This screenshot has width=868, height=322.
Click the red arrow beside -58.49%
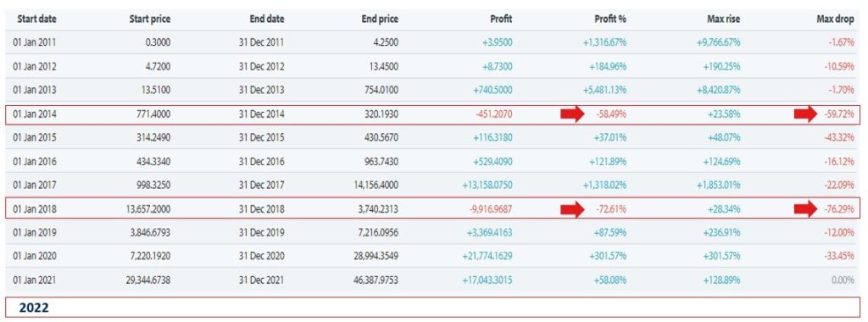pyautogui.click(x=572, y=114)
